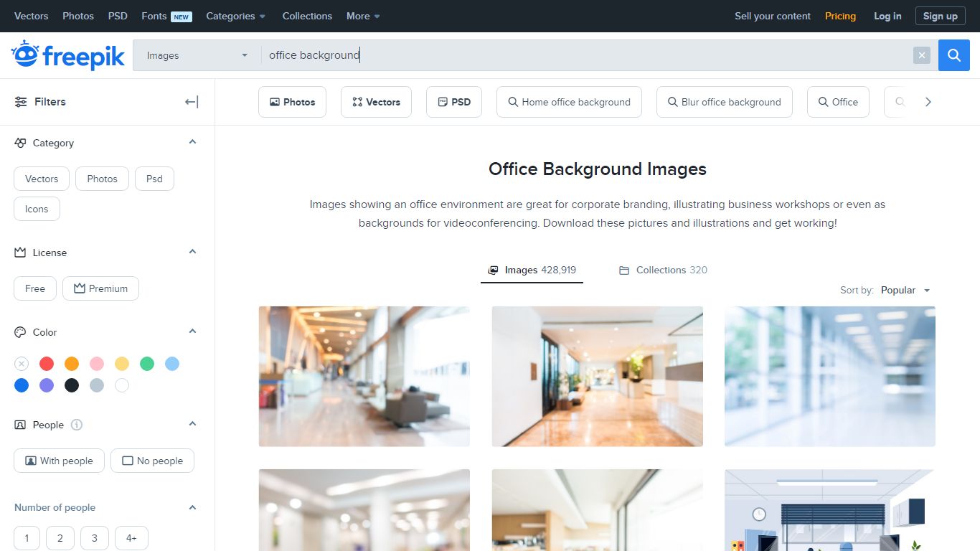Toggle Photos category filter in sidebar
This screenshot has width=980, height=551.
tap(102, 179)
